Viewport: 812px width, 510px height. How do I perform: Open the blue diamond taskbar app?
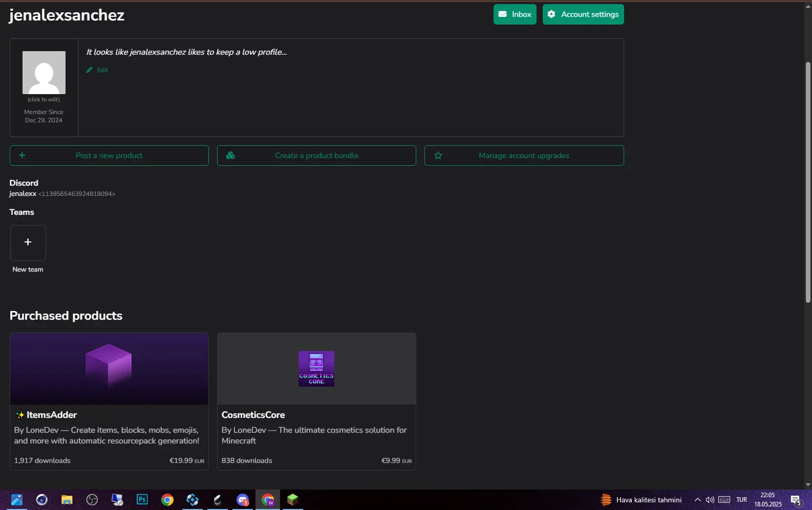tap(193, 500)
